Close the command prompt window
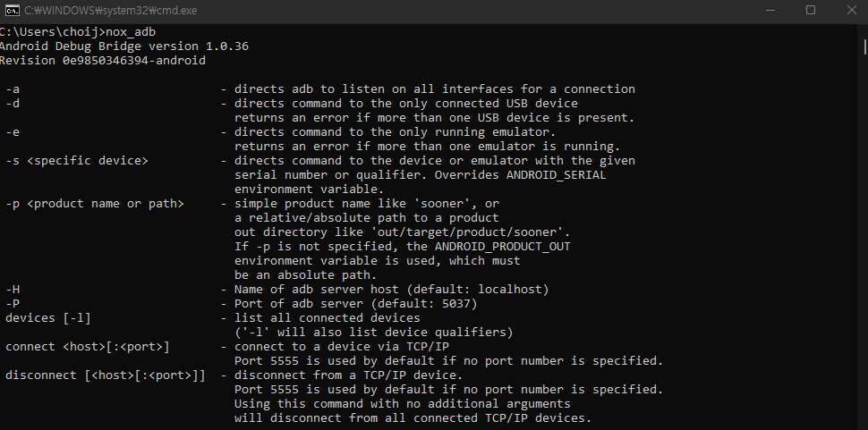Viewport: 868px width, 430px height. click(x=850, y=11)
